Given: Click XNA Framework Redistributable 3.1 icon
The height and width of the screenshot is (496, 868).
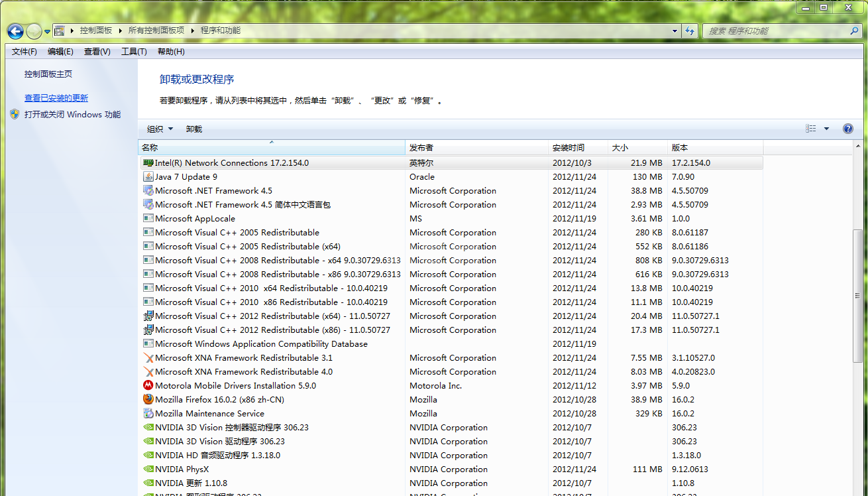Looking at the screenshot, I should point(148,357).
